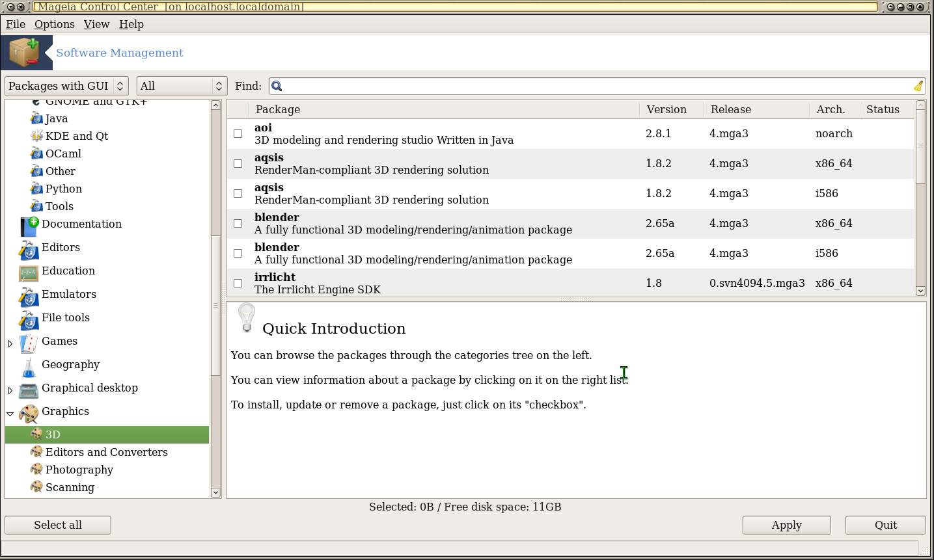The width and height of the screenshot is (934, 560).
Task: Sort by the Arch. column header
Action: (x=835, y=109)
